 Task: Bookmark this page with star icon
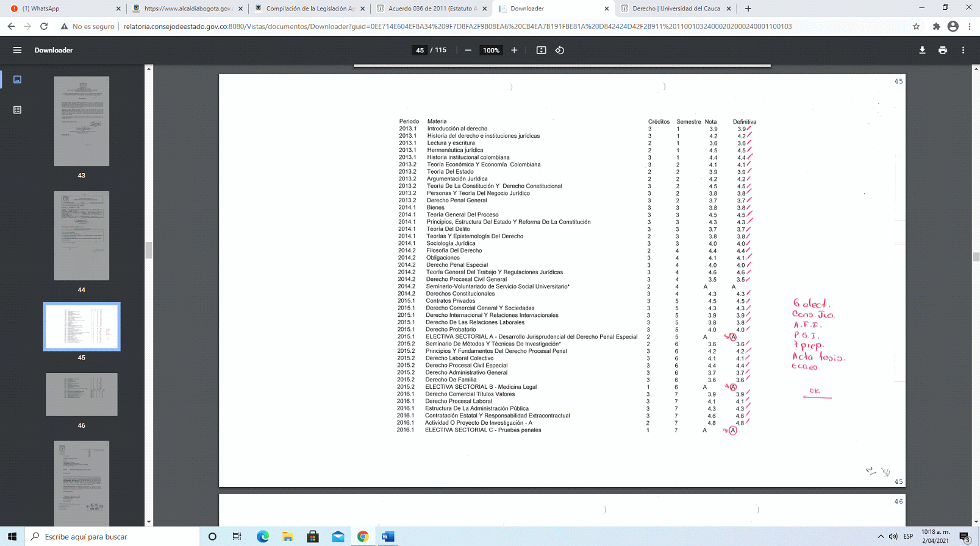pyautogui.click(x=916, y=26)
